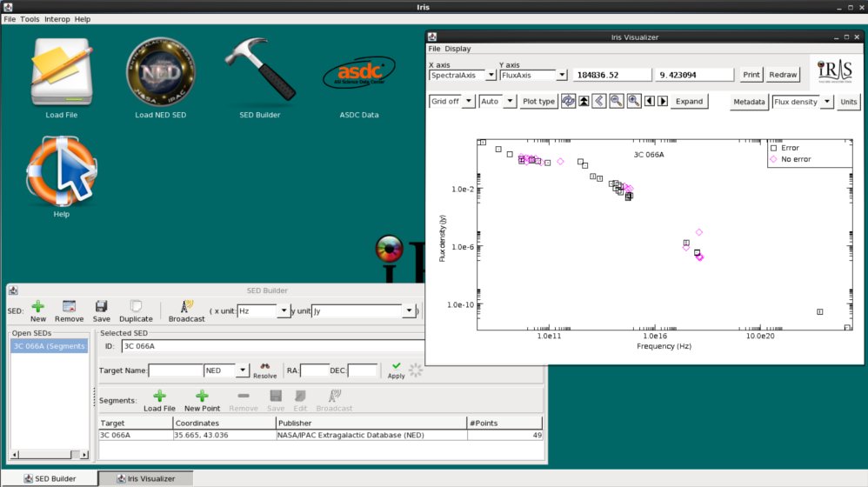
Task: Switch to the SED Builder taskbar tab
Action: [50, 478]
